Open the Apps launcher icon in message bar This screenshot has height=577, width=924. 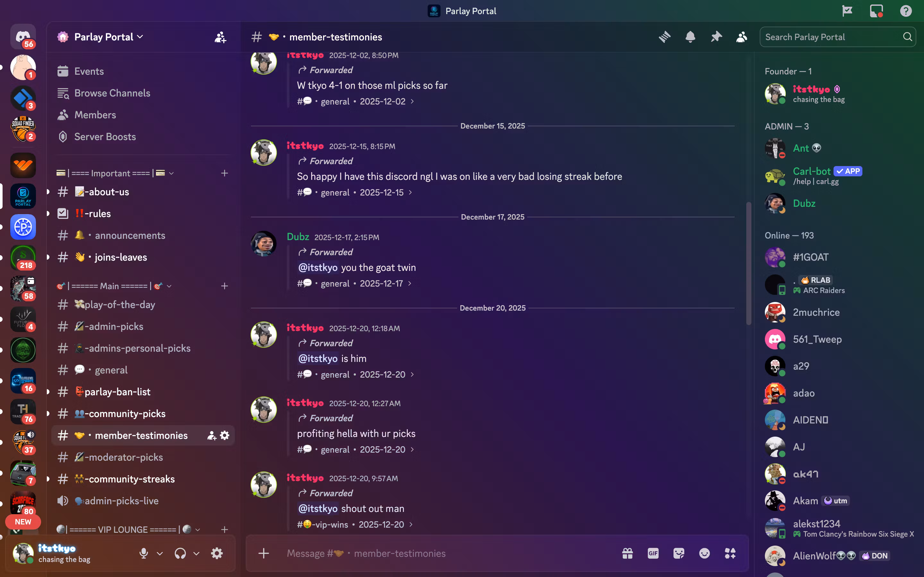[x=730, y=553]
